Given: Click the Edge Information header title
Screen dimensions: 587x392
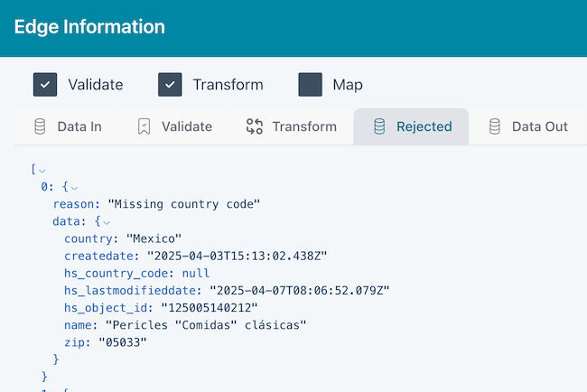Looking at the screenshot, I should 89,27.
